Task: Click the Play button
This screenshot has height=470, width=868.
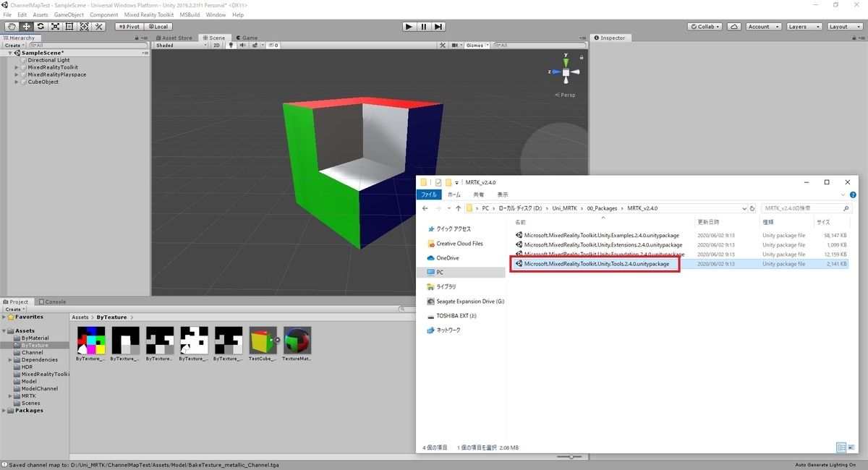Action: (x=409, y=27)
